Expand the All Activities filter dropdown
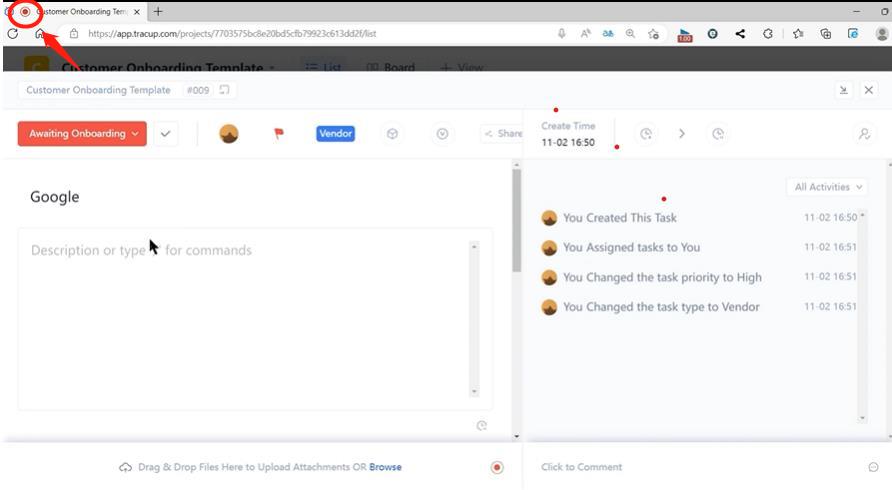 pyautogui.click(x=829, y=187)
